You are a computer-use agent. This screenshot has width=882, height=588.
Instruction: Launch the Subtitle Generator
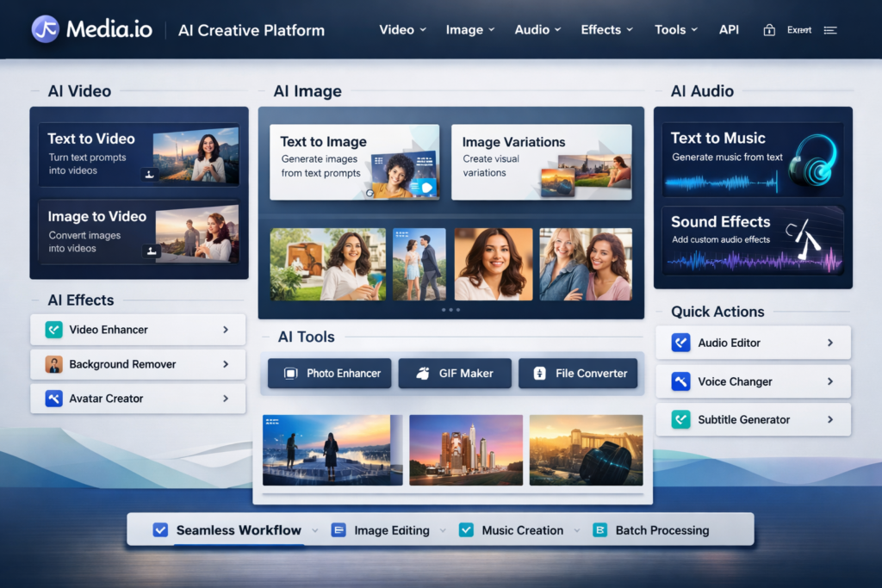coord(754,419)
